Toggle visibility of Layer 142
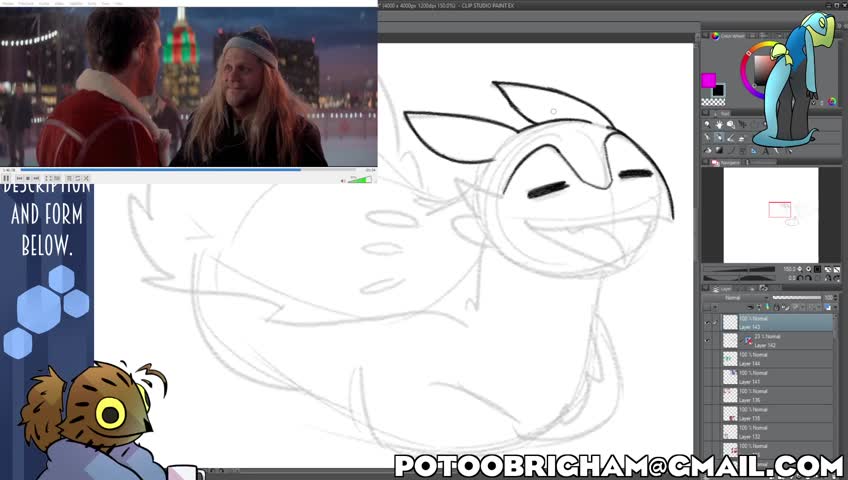Viewport: 848px width, 480px height. click(707, 341)
